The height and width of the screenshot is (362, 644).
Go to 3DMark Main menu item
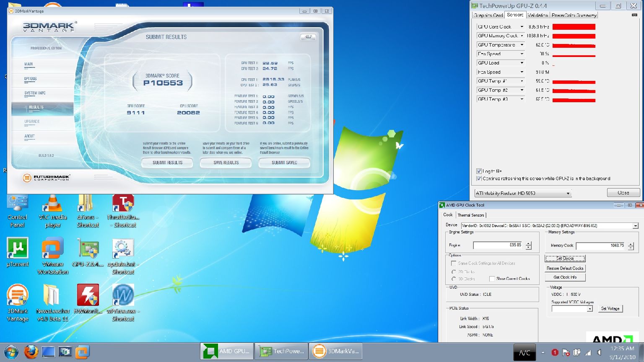(x=29, y=64)
